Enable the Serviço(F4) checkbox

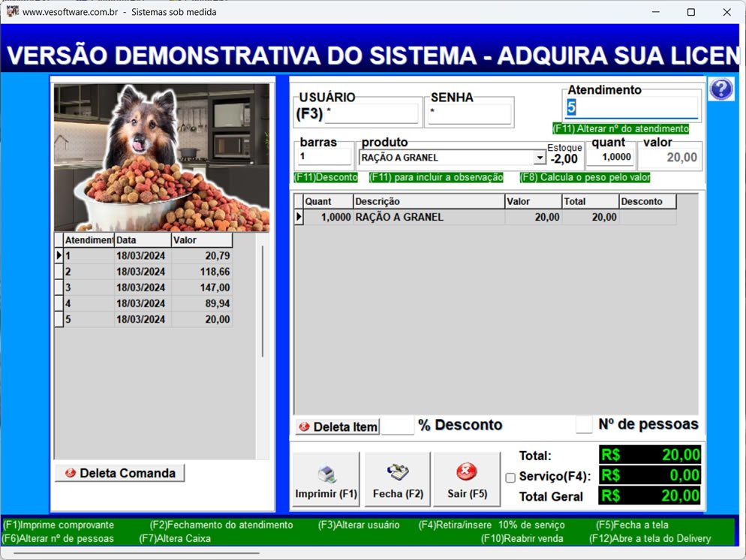pos(510,476)
